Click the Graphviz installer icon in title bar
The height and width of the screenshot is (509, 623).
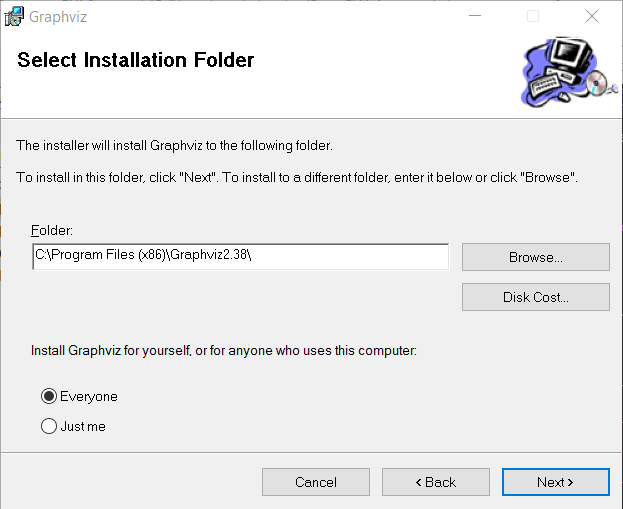click(14, 17)
